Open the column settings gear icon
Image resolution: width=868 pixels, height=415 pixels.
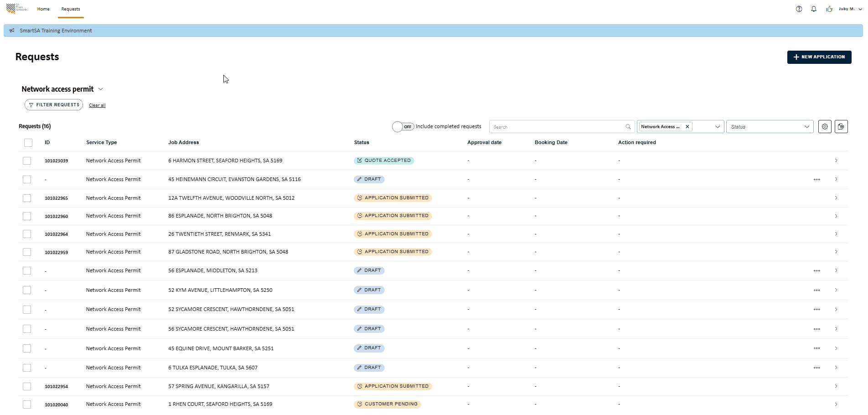pyautogui.click(x=825, y=126)
